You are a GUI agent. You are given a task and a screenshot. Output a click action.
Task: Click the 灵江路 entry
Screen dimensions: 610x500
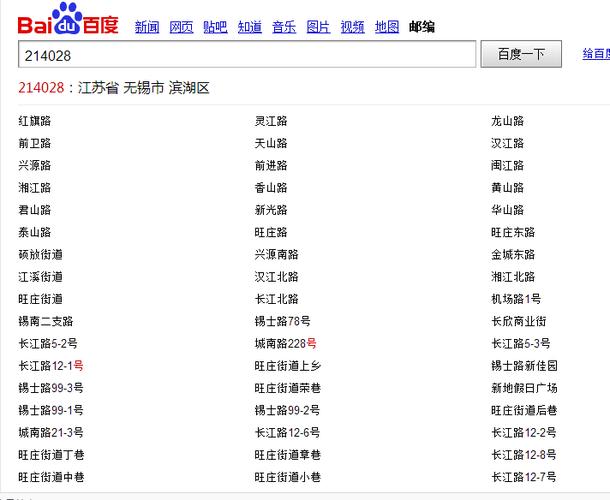tap(271, 121)
